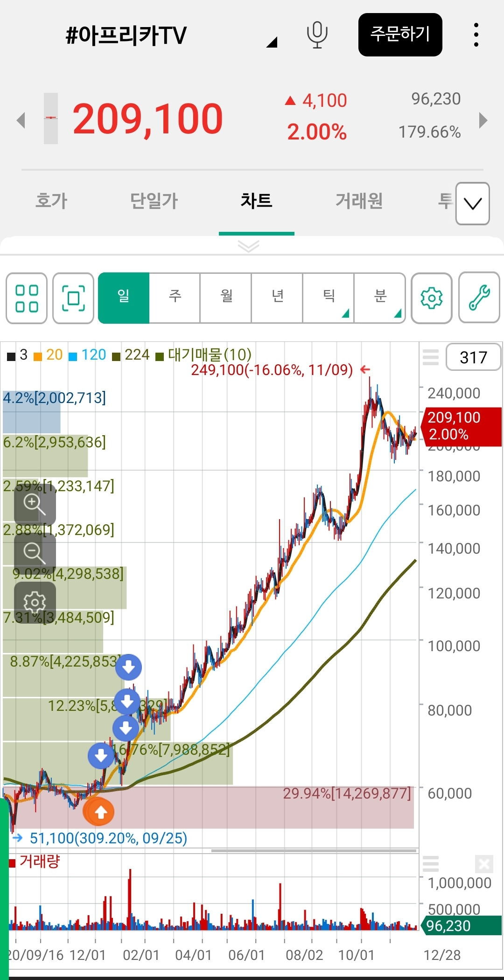
Task: Open chart settings gear in toolbar
Action: (431, 298)
